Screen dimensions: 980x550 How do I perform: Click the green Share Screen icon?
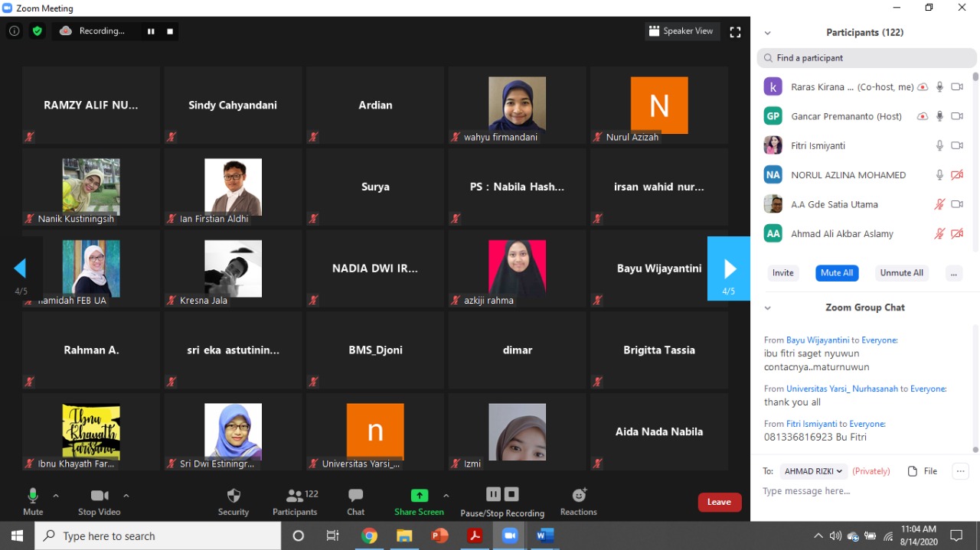[x=419, y=496]
